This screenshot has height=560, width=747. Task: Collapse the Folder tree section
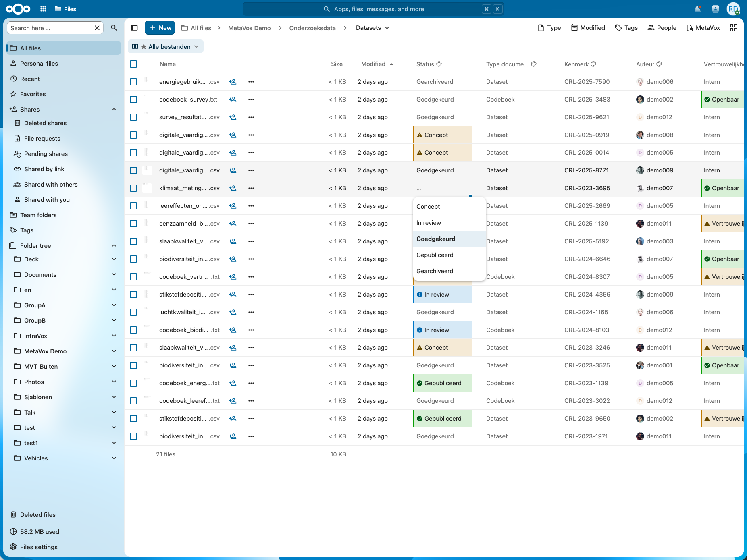(114, 246)
